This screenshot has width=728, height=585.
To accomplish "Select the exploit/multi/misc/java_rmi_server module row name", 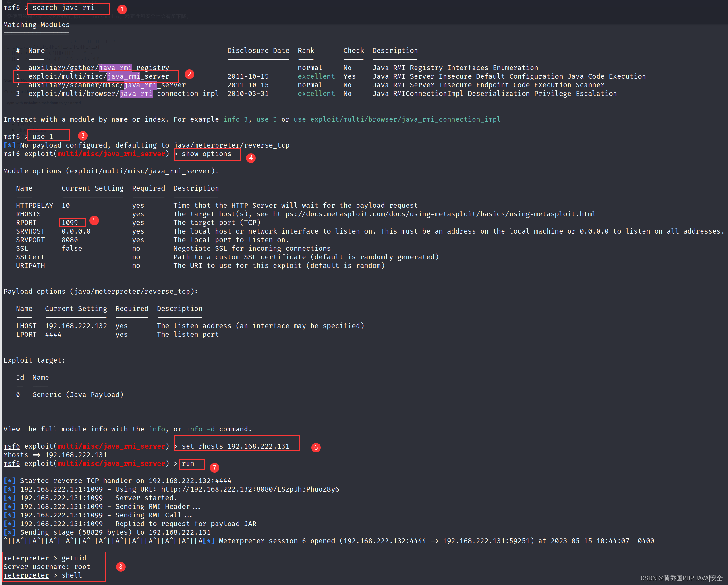I will pyautogui.click(x=99, y=76).
